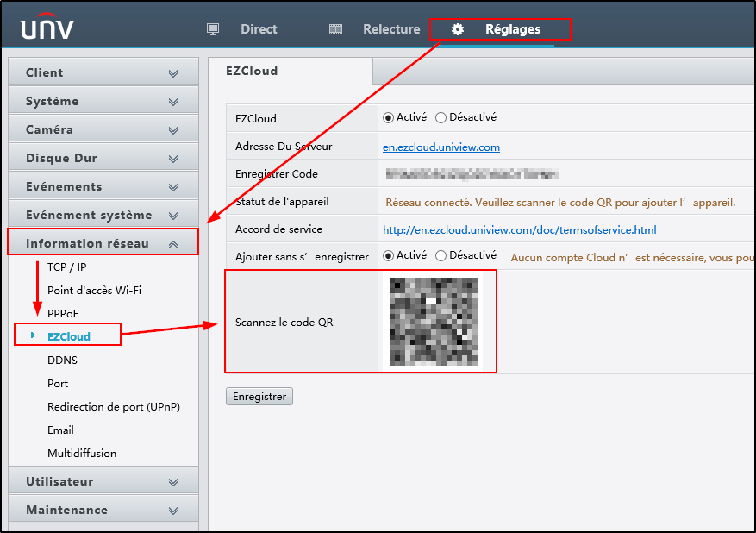Viewport: 756px width, 533px height.
Task: Select Point d'accès Wi-Fi entry
Action: [x=94, y=290]
